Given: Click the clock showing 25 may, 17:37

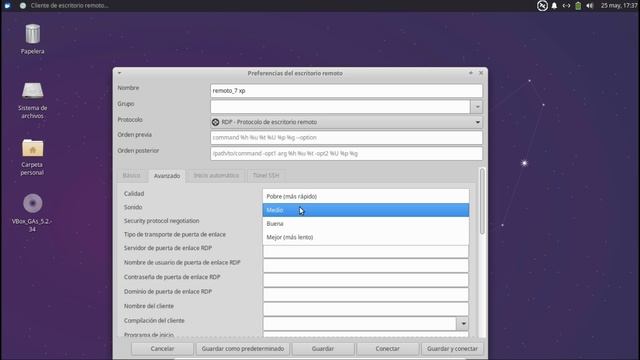Looking at the screenshot, I should coord(618,6).
